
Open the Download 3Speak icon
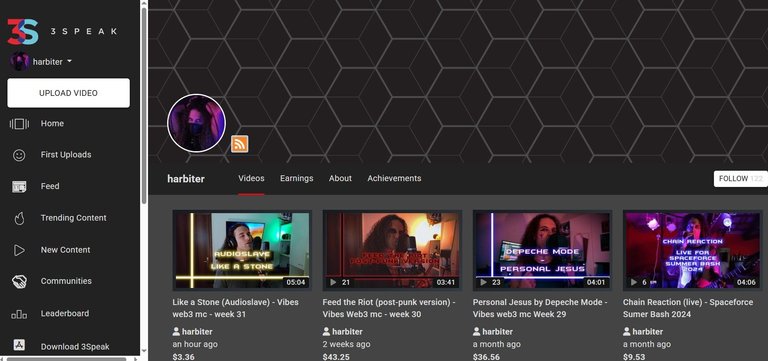19,345
